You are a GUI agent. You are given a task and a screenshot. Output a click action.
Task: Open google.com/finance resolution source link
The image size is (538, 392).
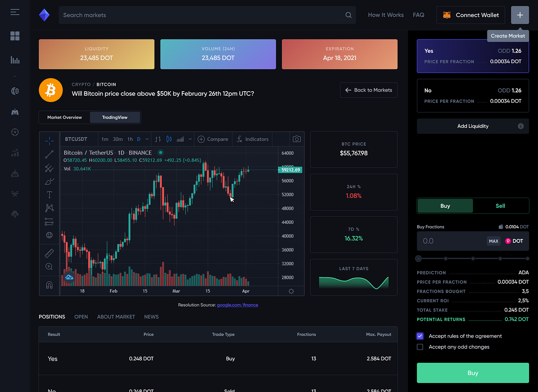[238, 305]
